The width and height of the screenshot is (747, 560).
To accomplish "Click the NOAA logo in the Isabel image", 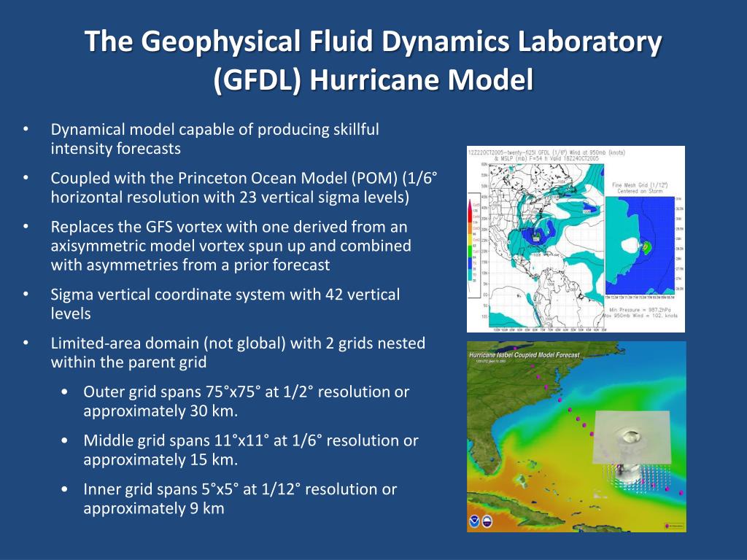I will (x=474, y=521).
